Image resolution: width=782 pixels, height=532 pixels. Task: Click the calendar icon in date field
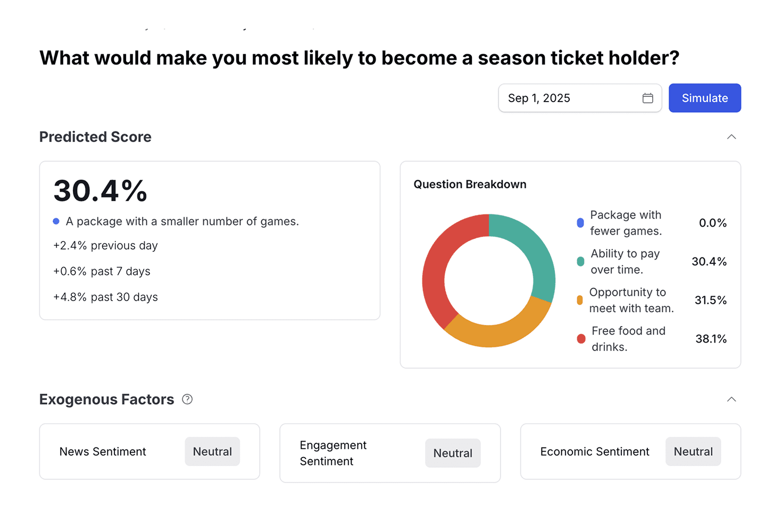coord(647,98)
